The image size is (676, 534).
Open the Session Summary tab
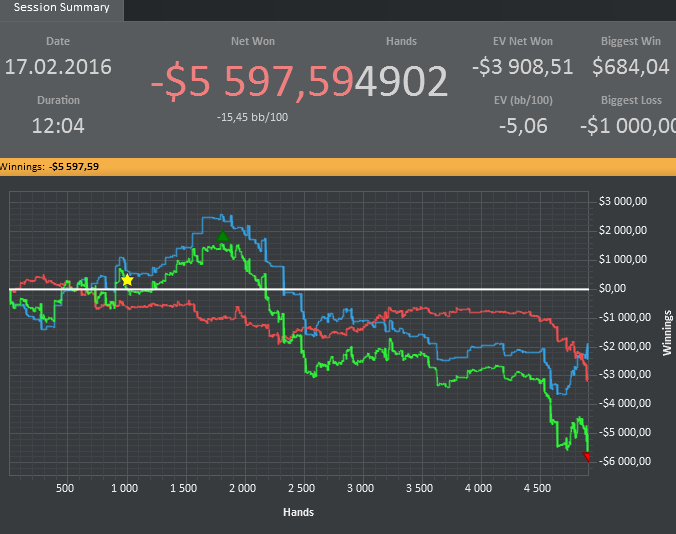(62, 8)
